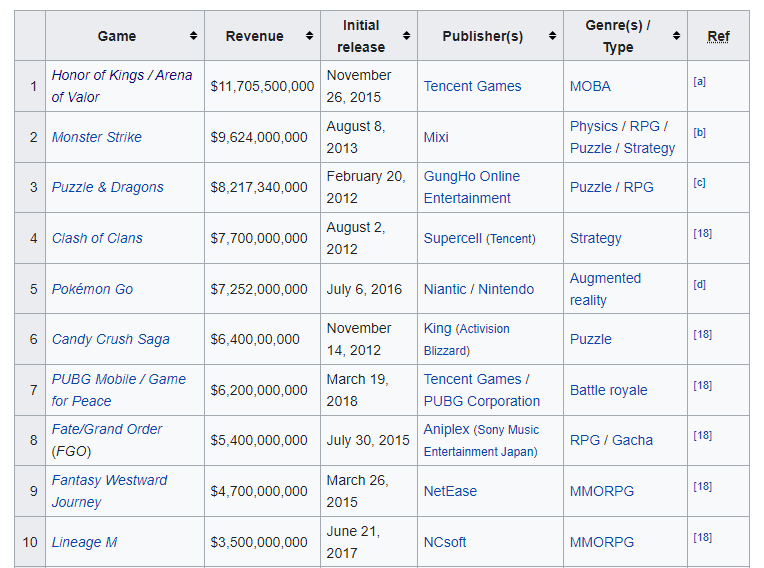Open the Monster Strike game link
The image size is (764, 568).
[96, 137]
